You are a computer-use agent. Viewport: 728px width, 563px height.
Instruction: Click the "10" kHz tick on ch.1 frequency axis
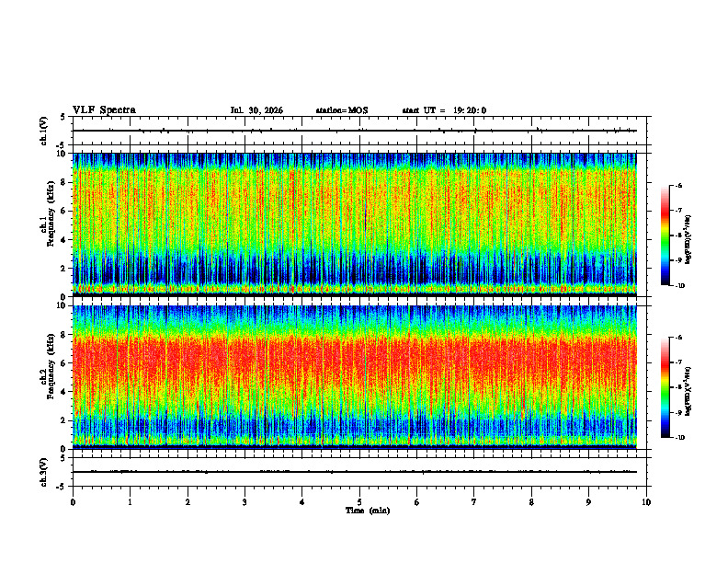[x=63, y=154]
